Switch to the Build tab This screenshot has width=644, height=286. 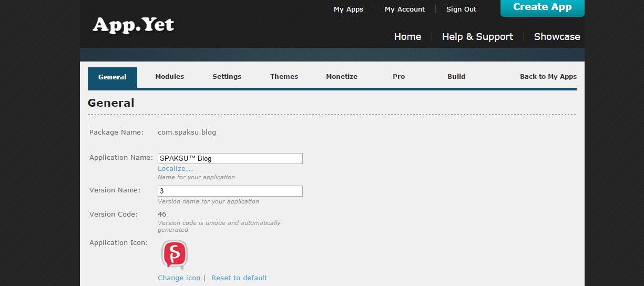(456, 76)
